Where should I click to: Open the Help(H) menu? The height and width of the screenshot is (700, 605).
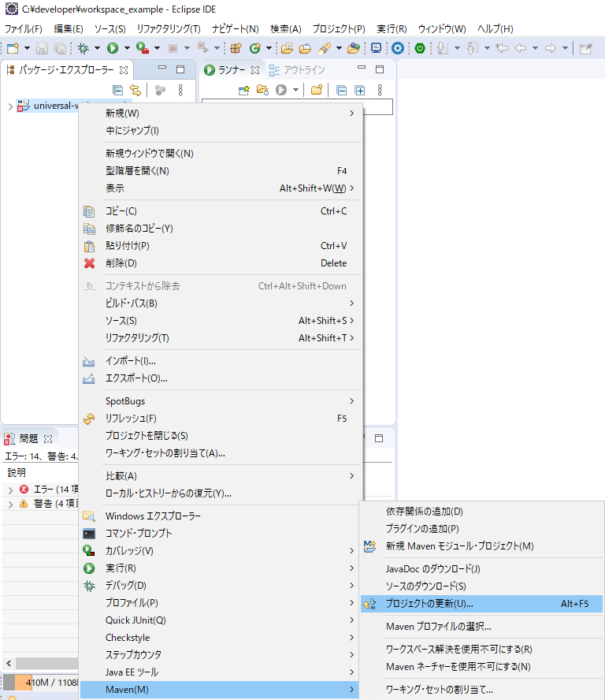(x=496, y=29)
